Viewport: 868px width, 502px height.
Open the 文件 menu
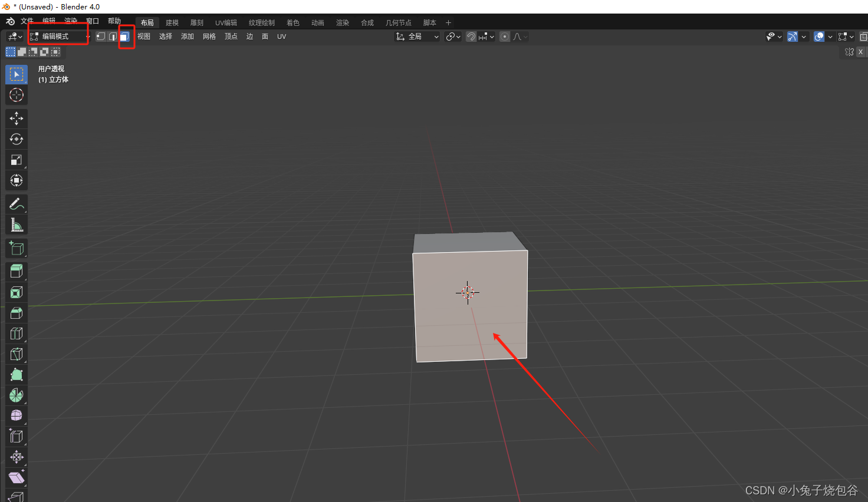[x=27, y=21]
